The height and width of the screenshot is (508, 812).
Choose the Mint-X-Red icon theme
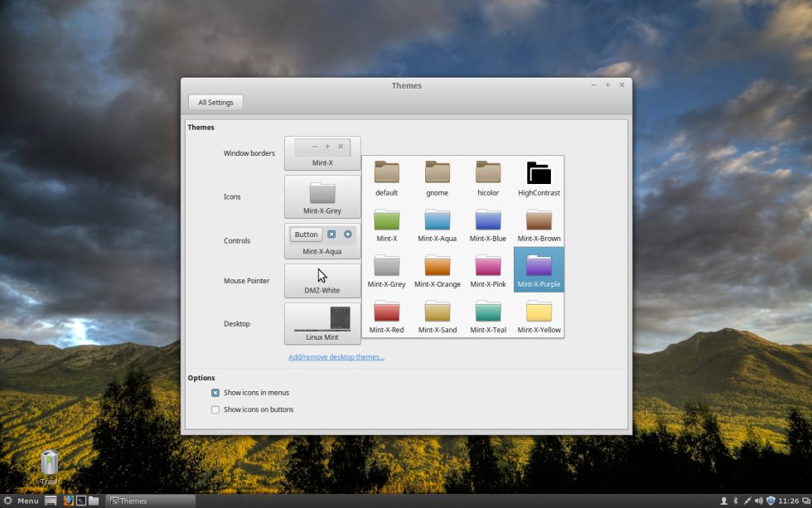coord(386,314)
